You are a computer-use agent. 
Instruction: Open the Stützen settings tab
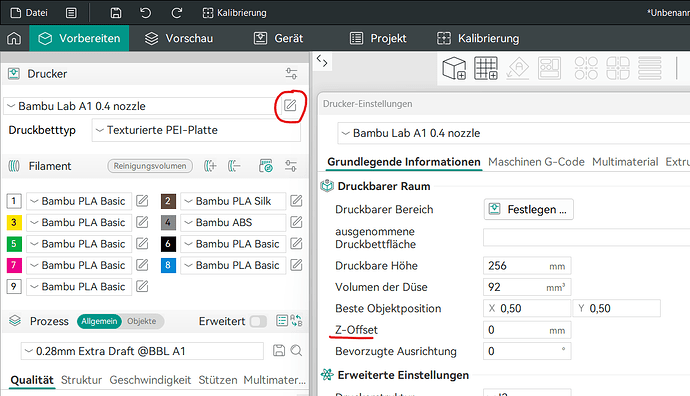point(218,380)
